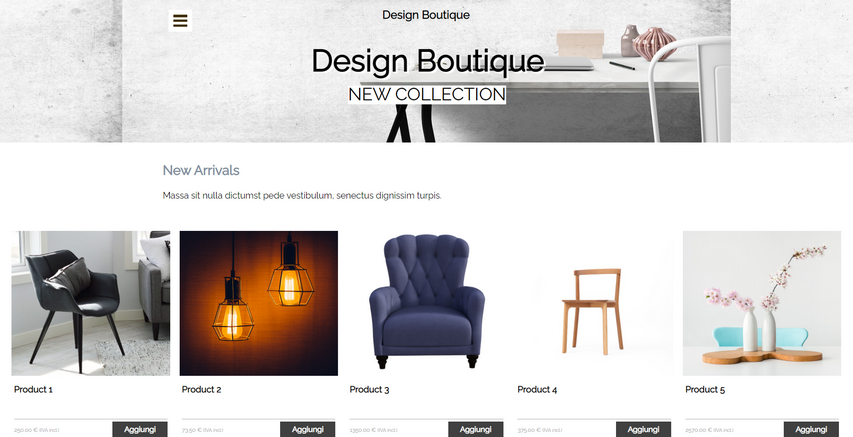Click the Design Boutique header title link
The height and width of the screenshot is (437, 853).
click(x=426, y=15)
